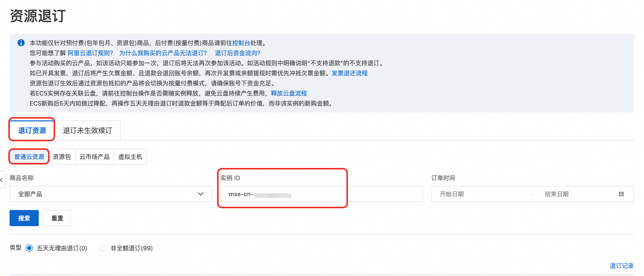Open the 退订记录 link
This screenshot has height=276, width=644.
click(x=621, y=266)
